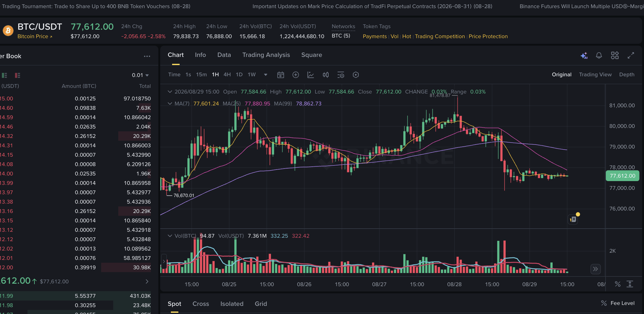This screenshot has width=644, height=314.
Task: Select the Grid trading tab
Action: pyautogui.click(x=261, y=304)
